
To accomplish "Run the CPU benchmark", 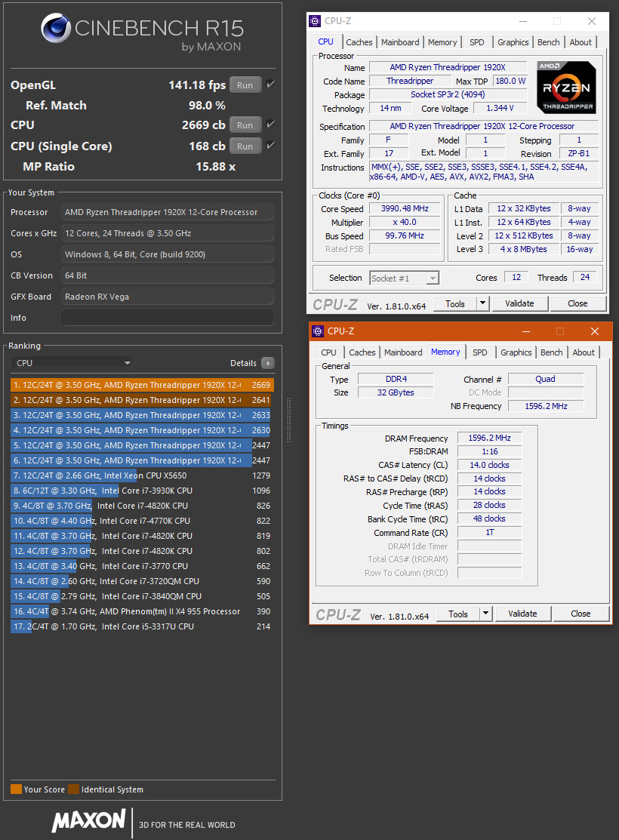I will tap(245, 125).
